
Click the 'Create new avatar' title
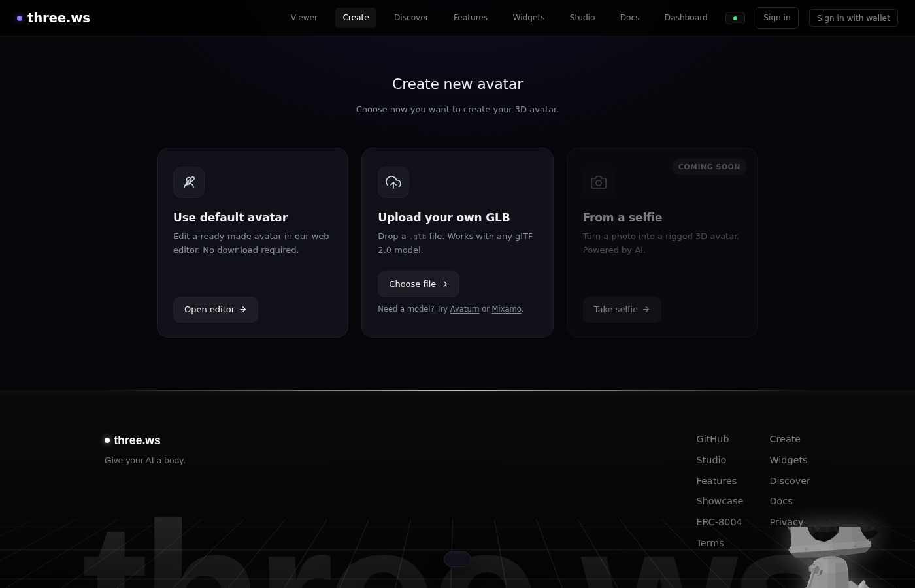click(457, 84)
